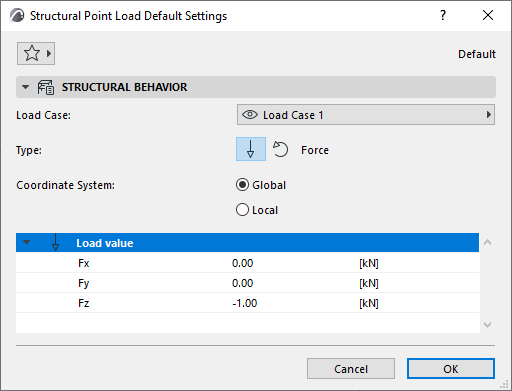Select the Fx row label
This screenshot has width=512, height=391.
[84, 263]
